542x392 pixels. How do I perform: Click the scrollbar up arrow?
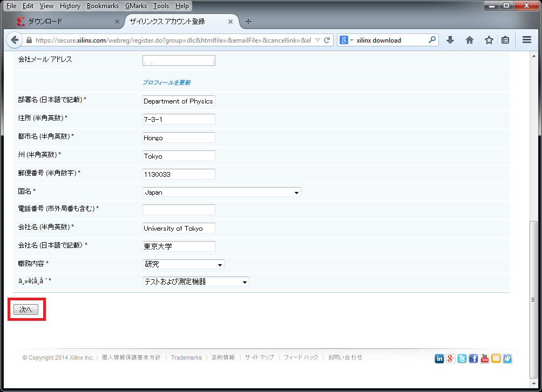pyautogui.click(x=534, y=56)
